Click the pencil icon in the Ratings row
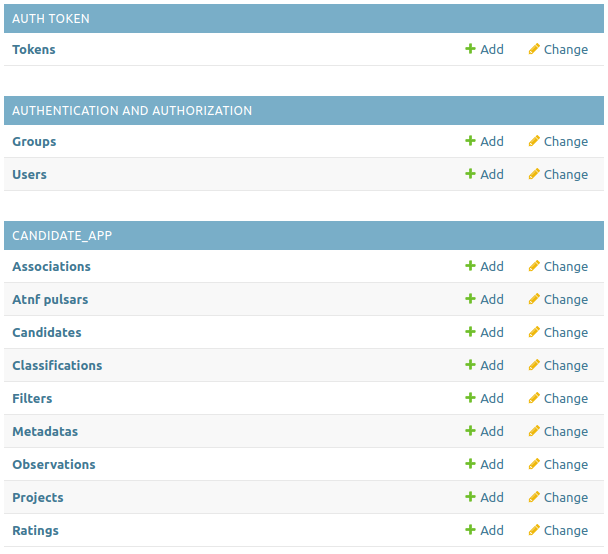 [x=534, y=529]
